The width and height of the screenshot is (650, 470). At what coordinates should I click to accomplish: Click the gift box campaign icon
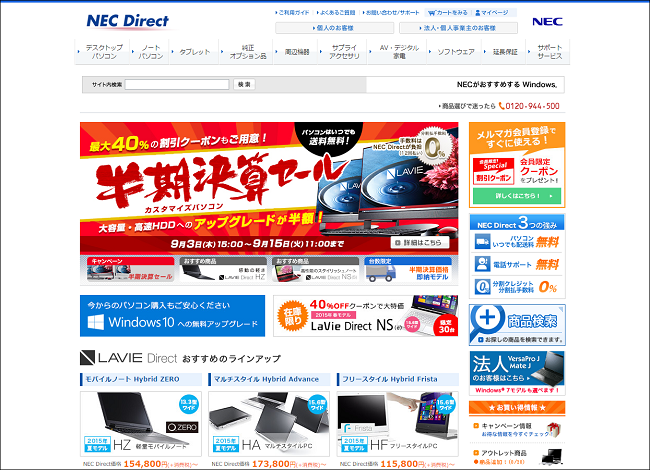pos(553,430)
